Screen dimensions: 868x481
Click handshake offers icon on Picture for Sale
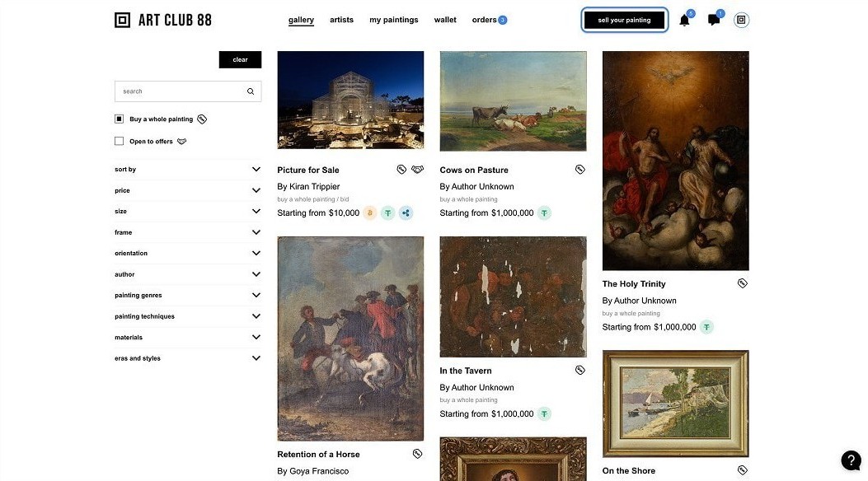[x=417, y=169]
